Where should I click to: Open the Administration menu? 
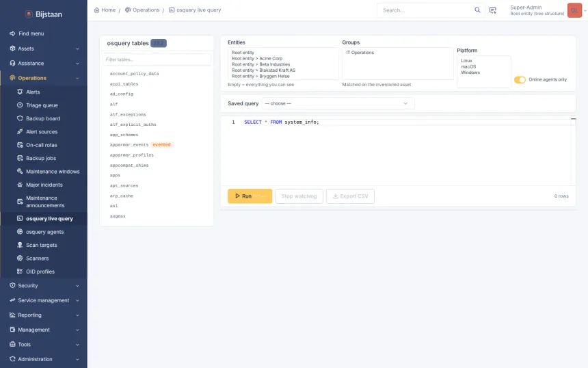pyautogui.click(x=44, y=359)
